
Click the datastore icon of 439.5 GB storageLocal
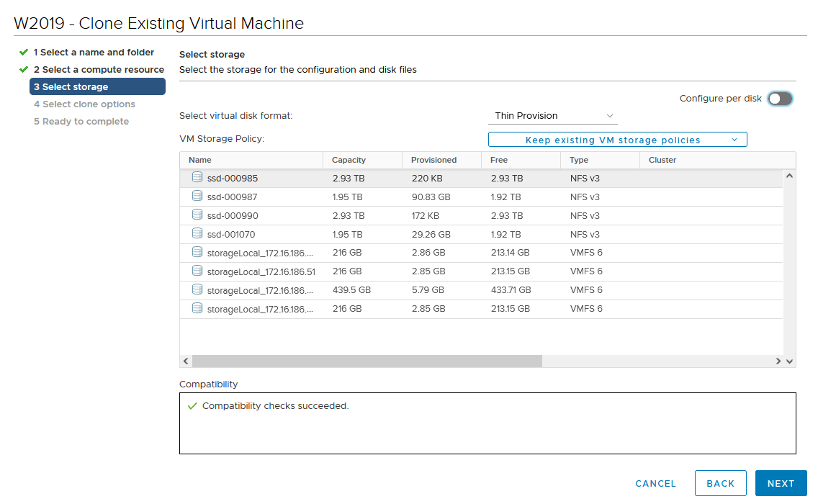coord(197,289)
